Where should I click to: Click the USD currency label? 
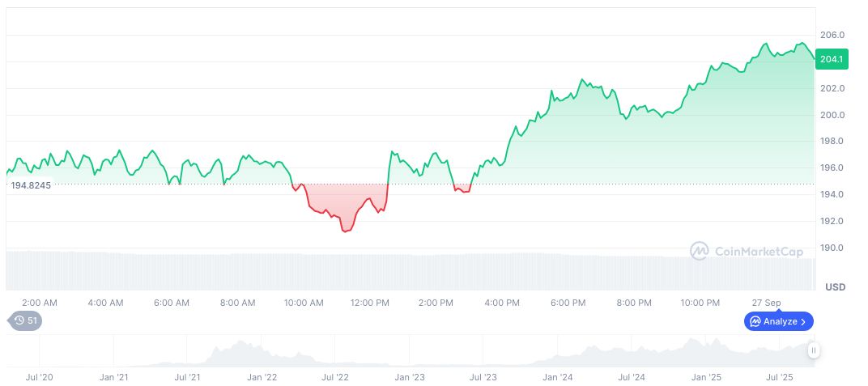835,287
